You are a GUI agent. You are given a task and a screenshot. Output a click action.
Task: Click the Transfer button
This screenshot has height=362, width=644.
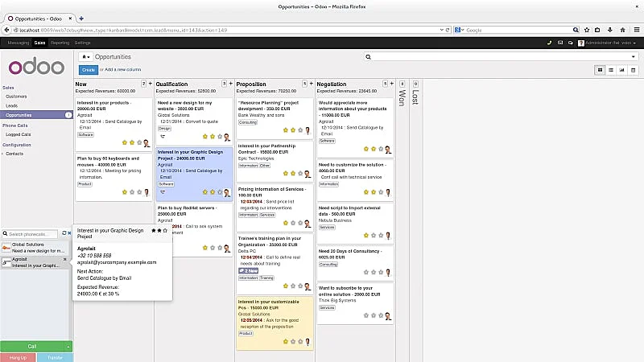[x=55, y=357]
